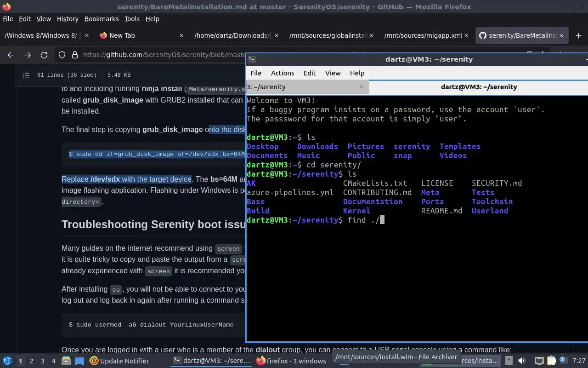588x368 pixels.
Task: Close the first terminal tab '3: ~/serenity'
Action: [x=361, y=86]
